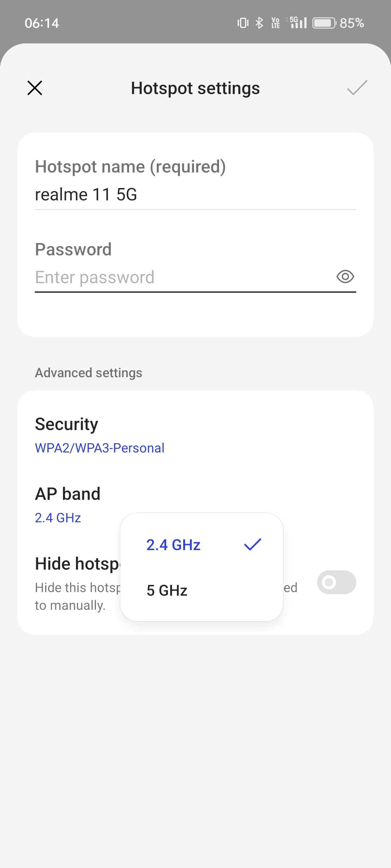Image resolution: width=391 pixels, height=868 pixels.
Task: Show password using the eye icon
Action: [345, 277]
